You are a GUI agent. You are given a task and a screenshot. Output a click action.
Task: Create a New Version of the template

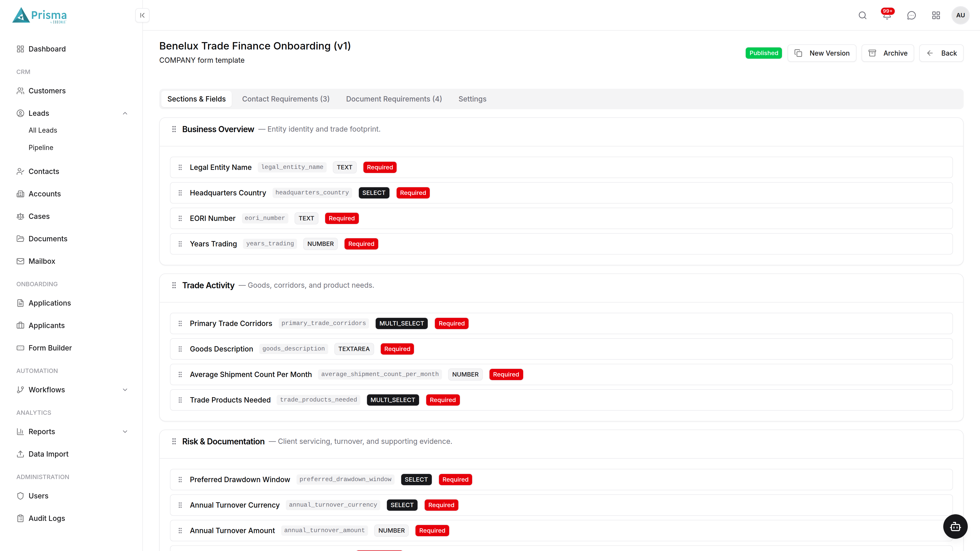point(822,53)
